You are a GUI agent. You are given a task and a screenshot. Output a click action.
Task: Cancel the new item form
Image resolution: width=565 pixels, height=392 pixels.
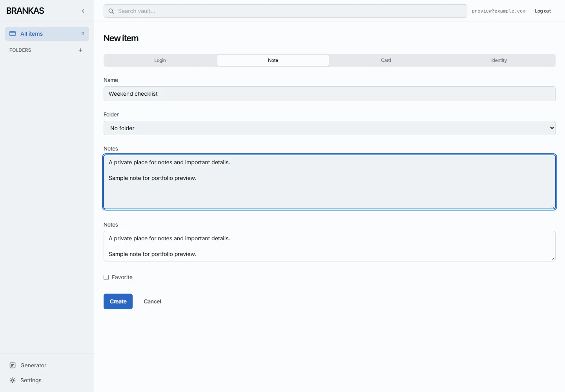pos(152,301)
